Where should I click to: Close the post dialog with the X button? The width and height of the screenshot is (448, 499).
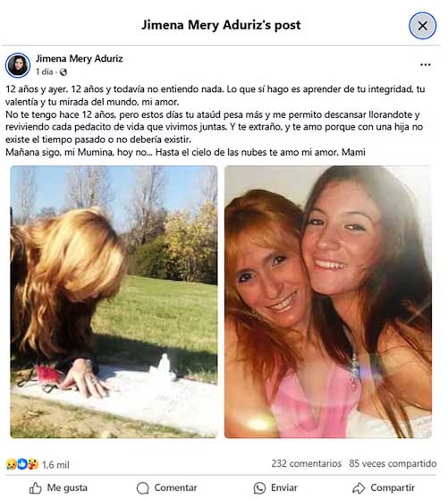pos(422,26)
